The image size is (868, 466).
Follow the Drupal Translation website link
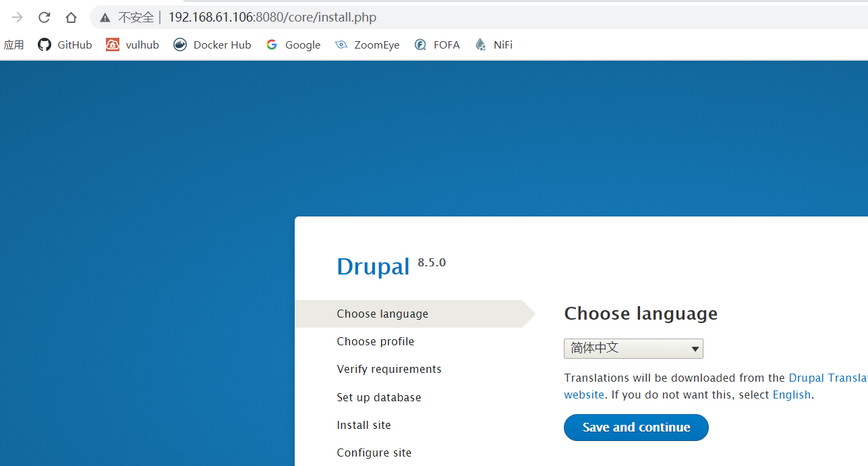828,378
